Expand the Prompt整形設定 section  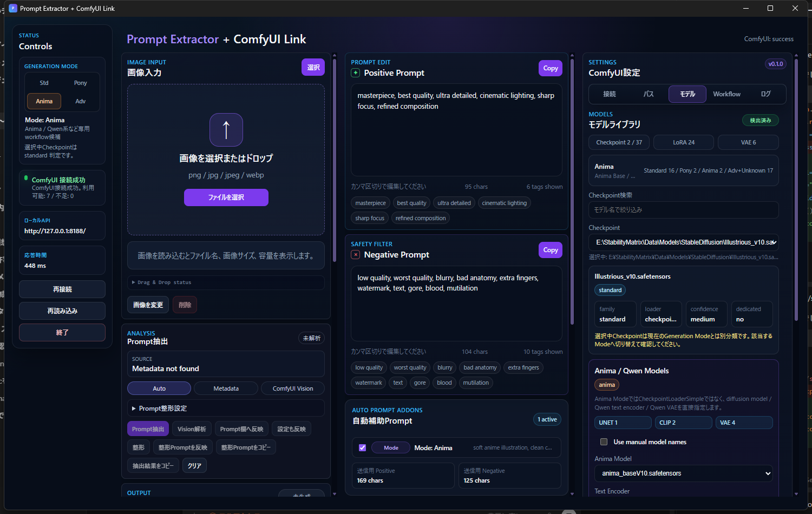tap(226, 408)
